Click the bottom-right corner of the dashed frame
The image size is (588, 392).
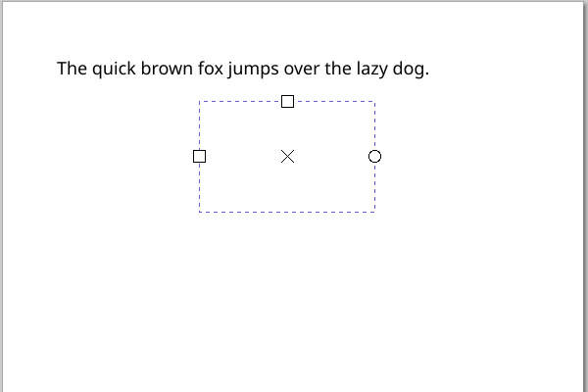click(x=374, y=211)
